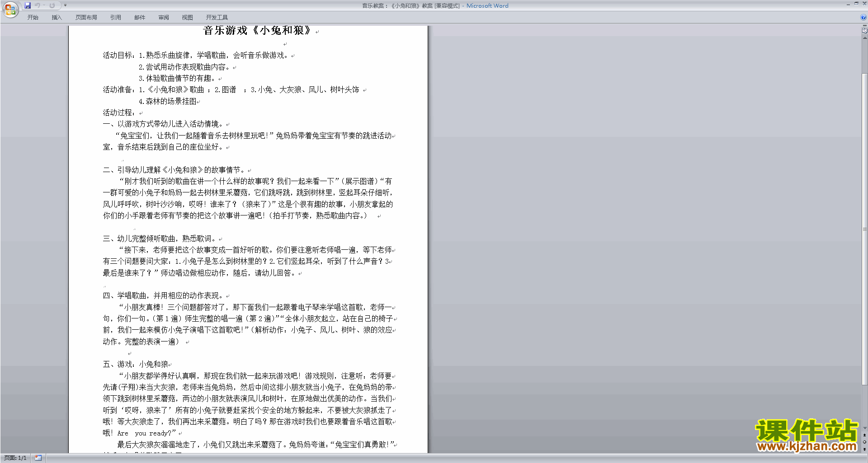Jump to next page with double-down arrow

864,449
